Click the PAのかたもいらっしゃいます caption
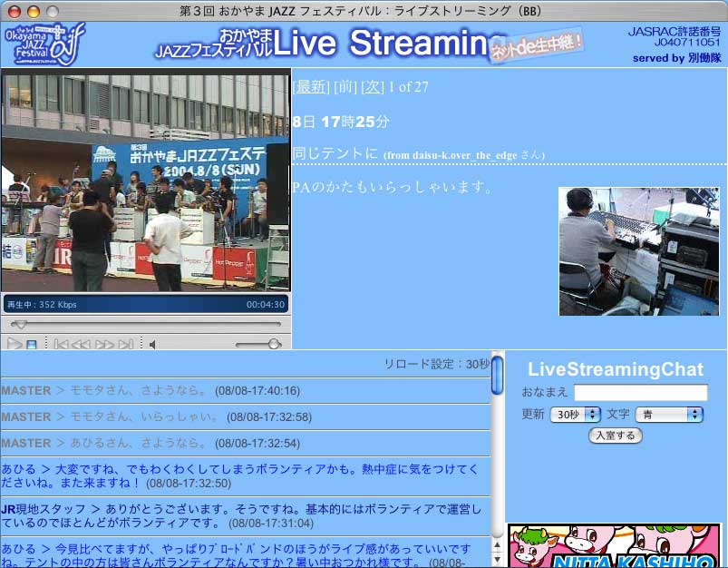This screenshot has height=568, width=728. point(393,187)
